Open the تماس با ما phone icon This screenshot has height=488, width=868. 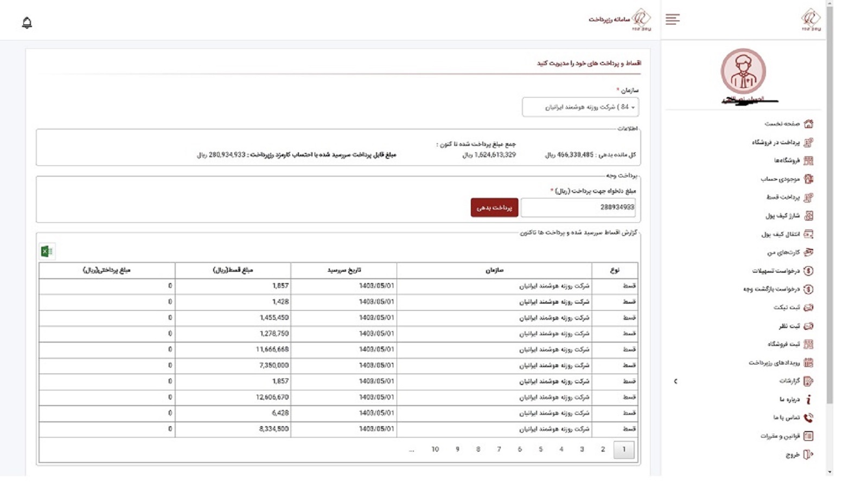pyautogui.click(x=809, y=418)
